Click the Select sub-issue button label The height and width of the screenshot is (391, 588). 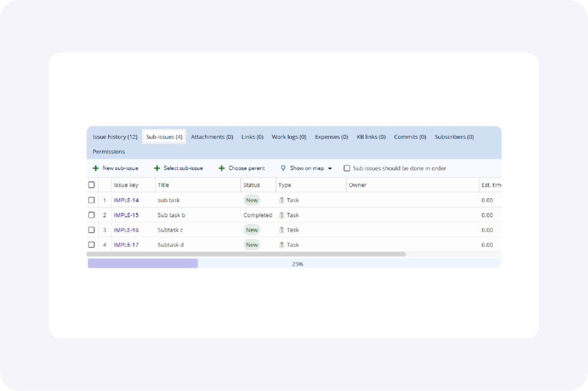click(x=183, y=168)
